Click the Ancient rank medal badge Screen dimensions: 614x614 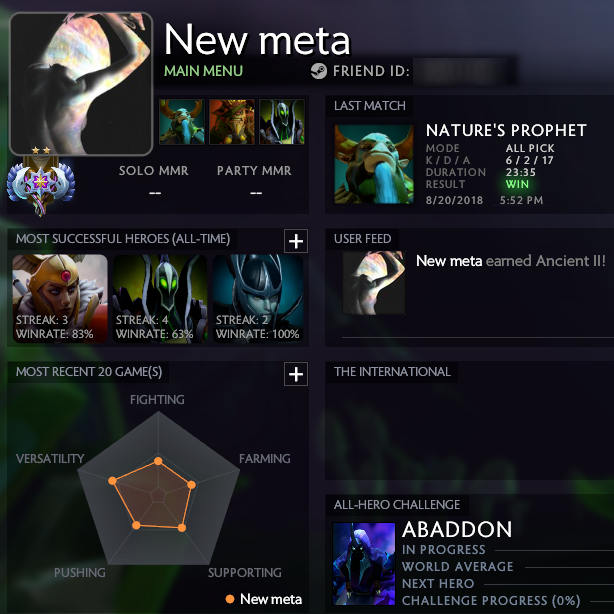(x=40, y=184)
